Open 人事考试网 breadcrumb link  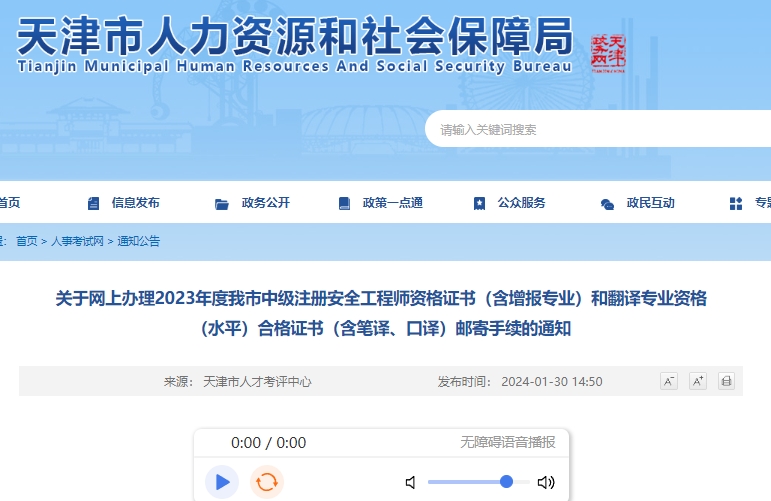(x=77, y=241)
